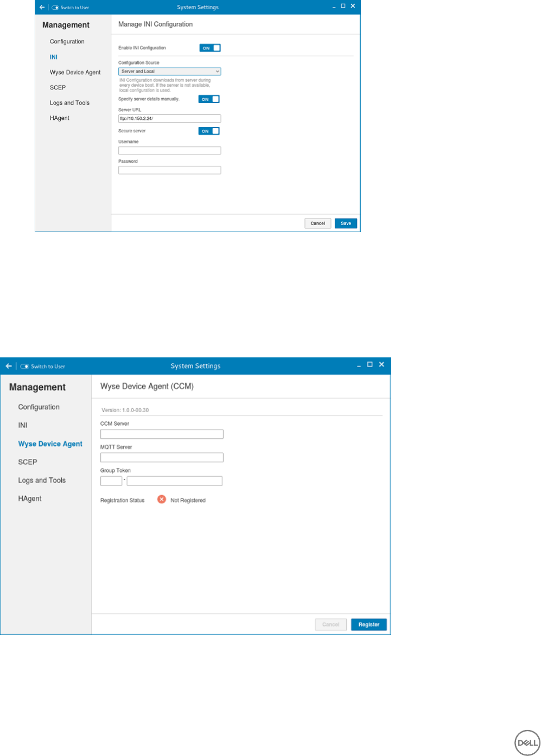
Task: Toggle Specify server details manually switch
Action: point(209,99)
